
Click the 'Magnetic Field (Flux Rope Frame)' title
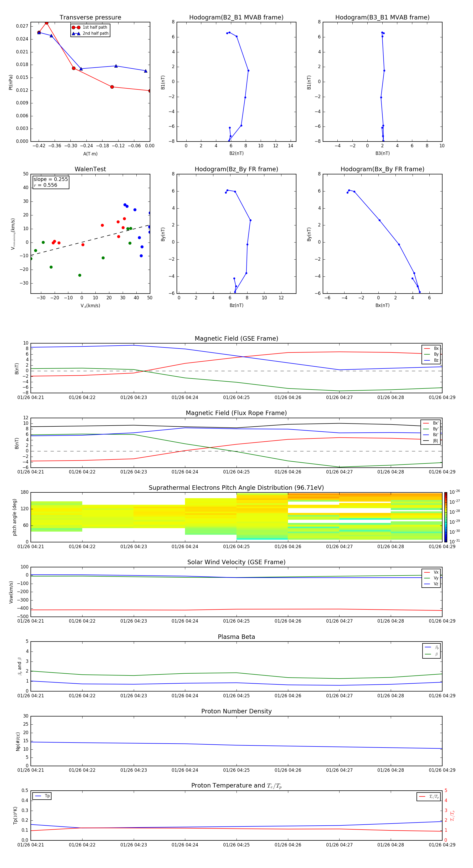[x=236, y=413]
